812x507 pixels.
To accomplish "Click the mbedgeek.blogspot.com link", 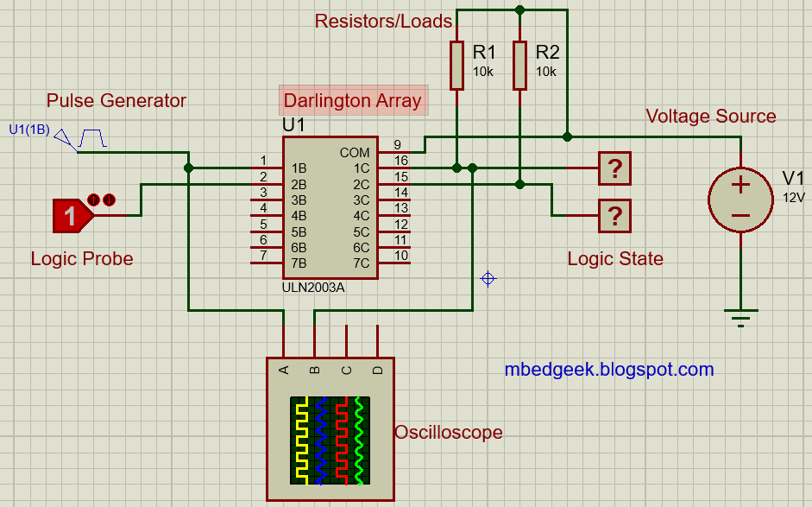I will click(609, 370).
